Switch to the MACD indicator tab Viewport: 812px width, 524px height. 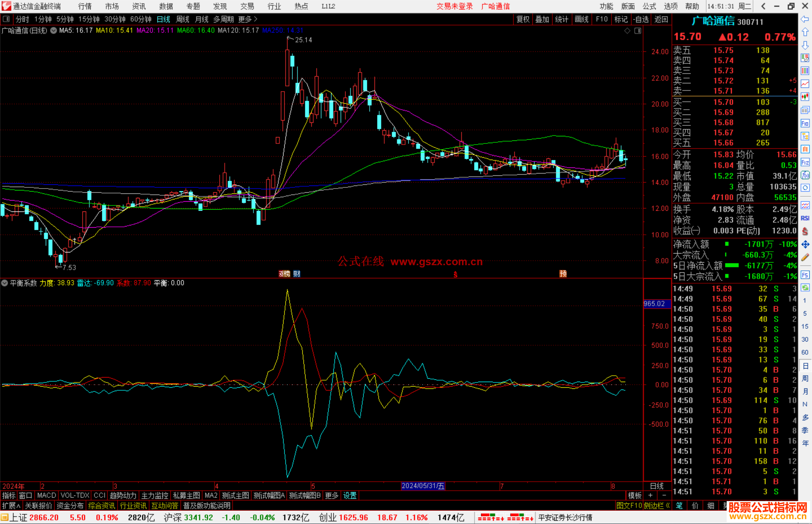47,495
